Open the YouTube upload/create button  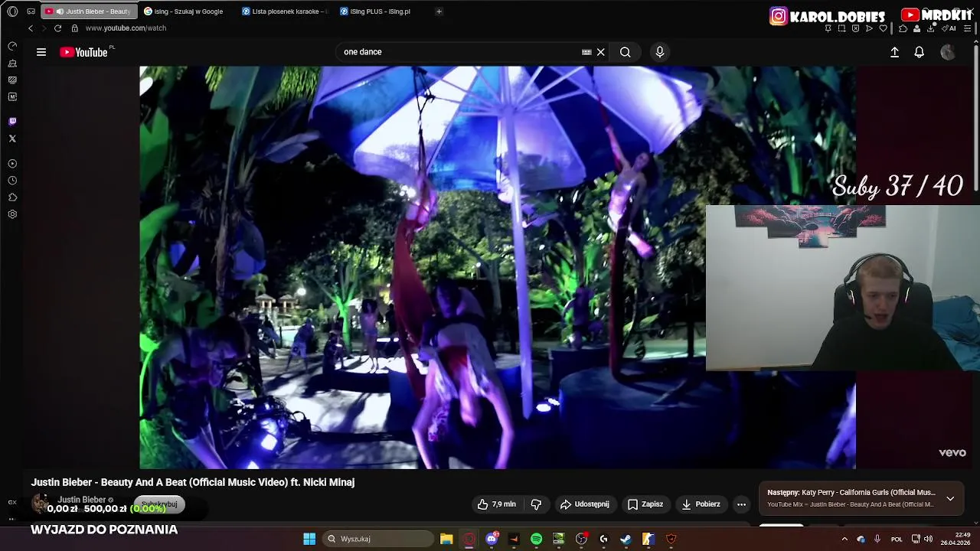(894, 52)
